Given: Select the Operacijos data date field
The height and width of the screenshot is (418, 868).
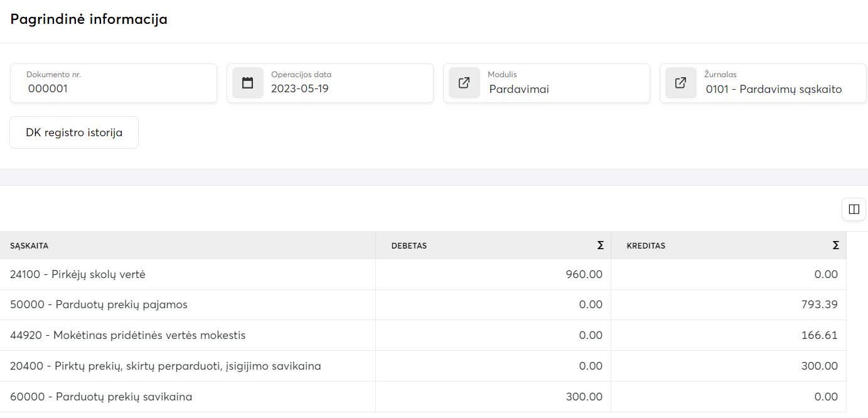Looking at the screenshot, I should click(348, 88).
